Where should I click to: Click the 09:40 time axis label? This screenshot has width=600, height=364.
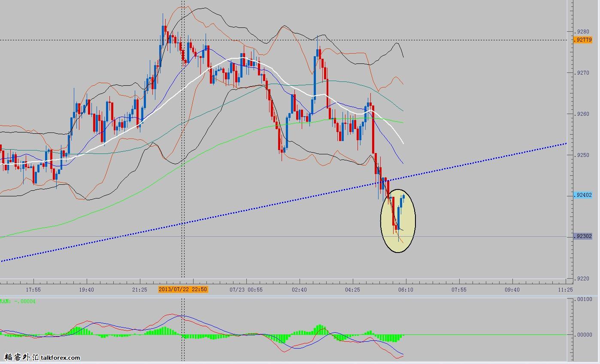point(512,290)
